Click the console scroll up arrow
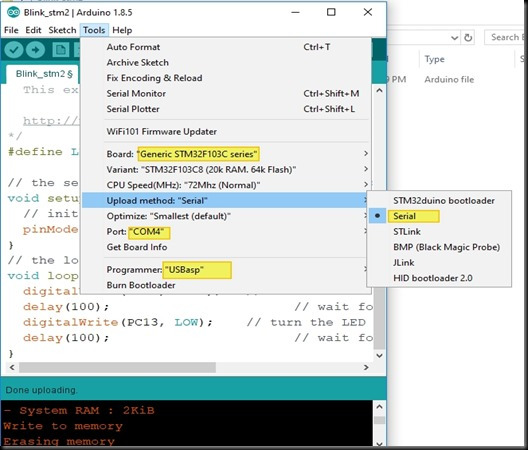528x450 pixels. 380,407
